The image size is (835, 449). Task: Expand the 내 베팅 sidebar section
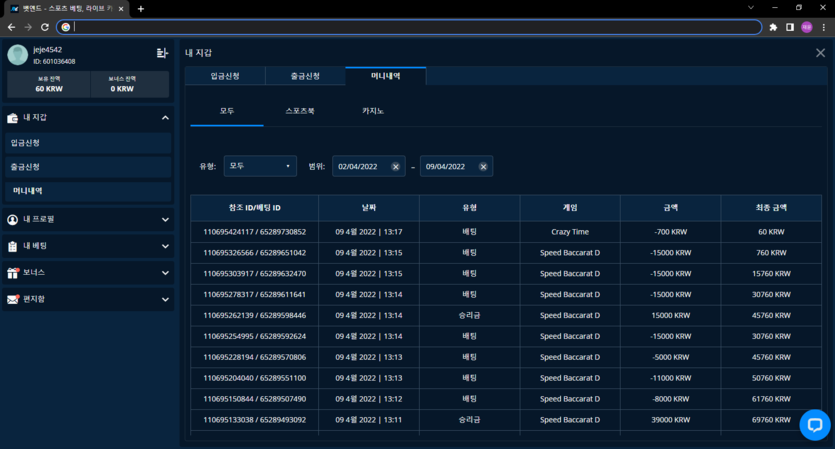(165, 246)
